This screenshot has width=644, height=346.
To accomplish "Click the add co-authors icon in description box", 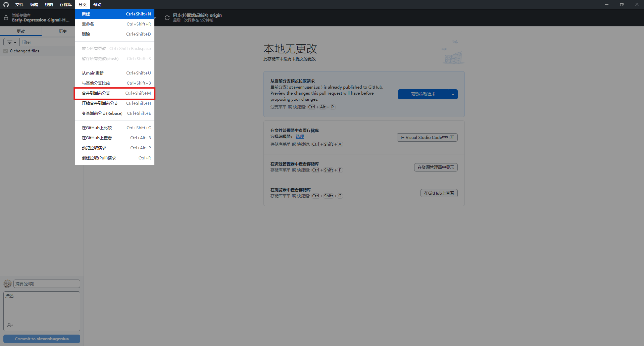I will tap(10, 325).
